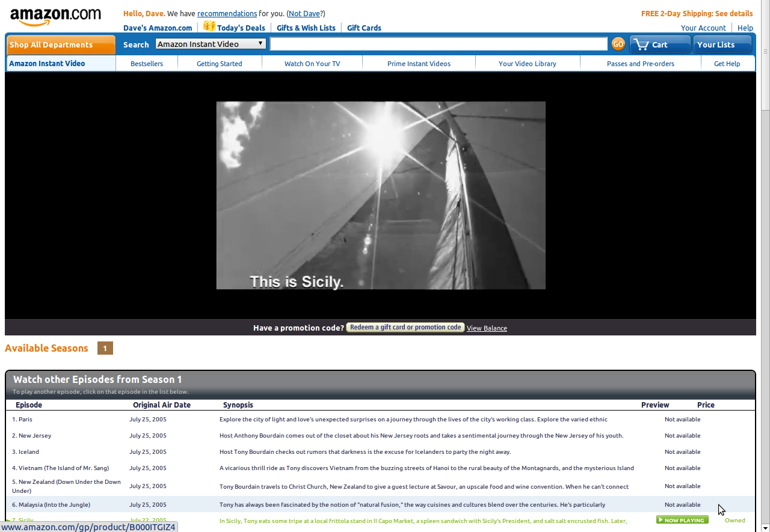
Task: Play episode 4. Vietnam (The Island of Mr. Sang)
Action: (60, 468)
